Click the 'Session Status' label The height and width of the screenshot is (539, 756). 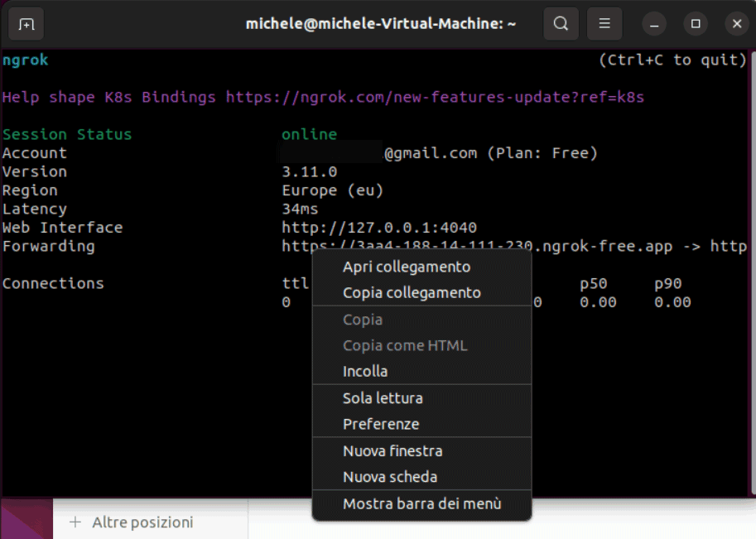67,134
